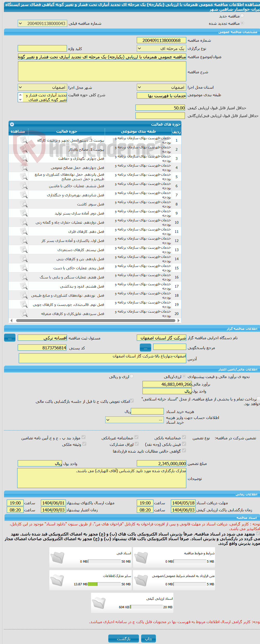Click اسناد ارزیابی کیفی storage usage bar

point(146,607)
